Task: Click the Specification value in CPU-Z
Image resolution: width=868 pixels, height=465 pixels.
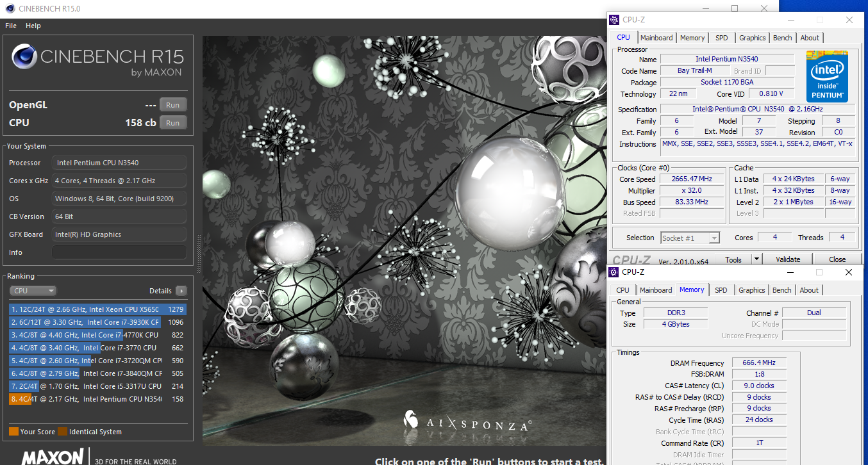Action: click(x=758, y=110)
